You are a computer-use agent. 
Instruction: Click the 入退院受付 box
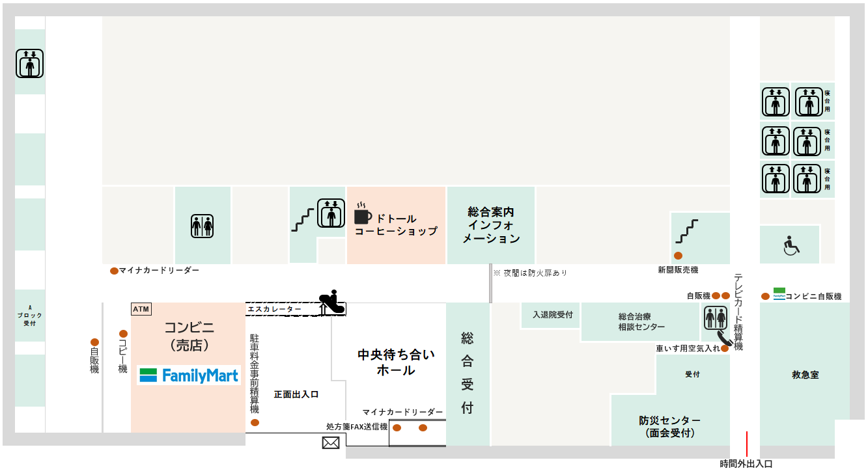pos(552,315)
